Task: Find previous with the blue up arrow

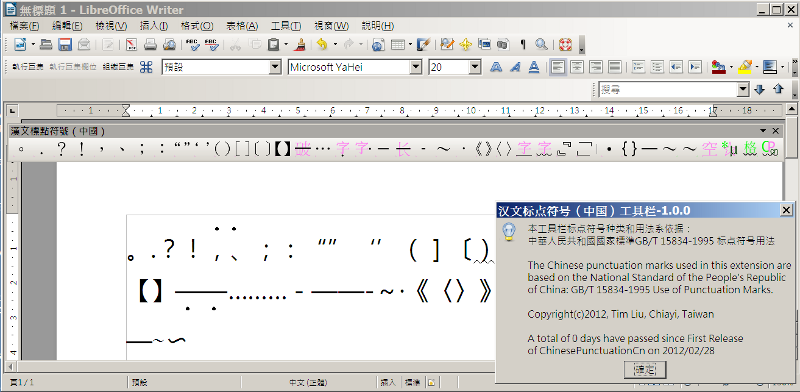Action: [x=778, y=90]
